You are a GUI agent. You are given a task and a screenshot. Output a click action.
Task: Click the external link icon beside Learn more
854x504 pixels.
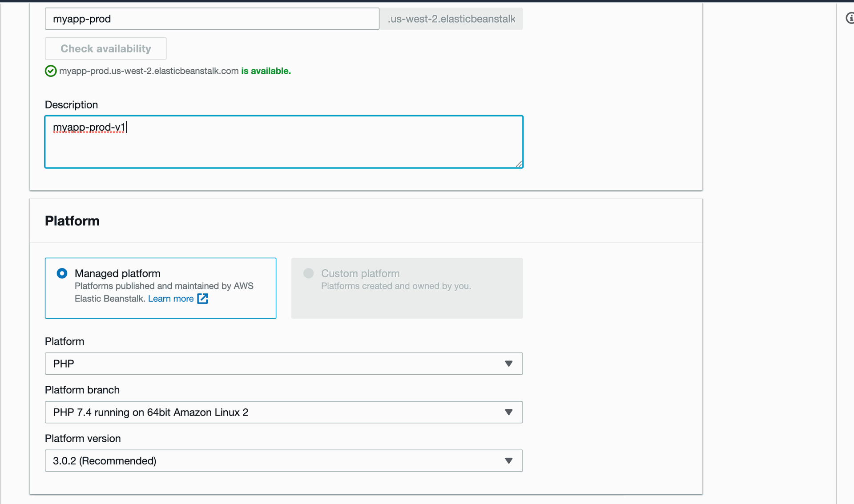point(202,299)
